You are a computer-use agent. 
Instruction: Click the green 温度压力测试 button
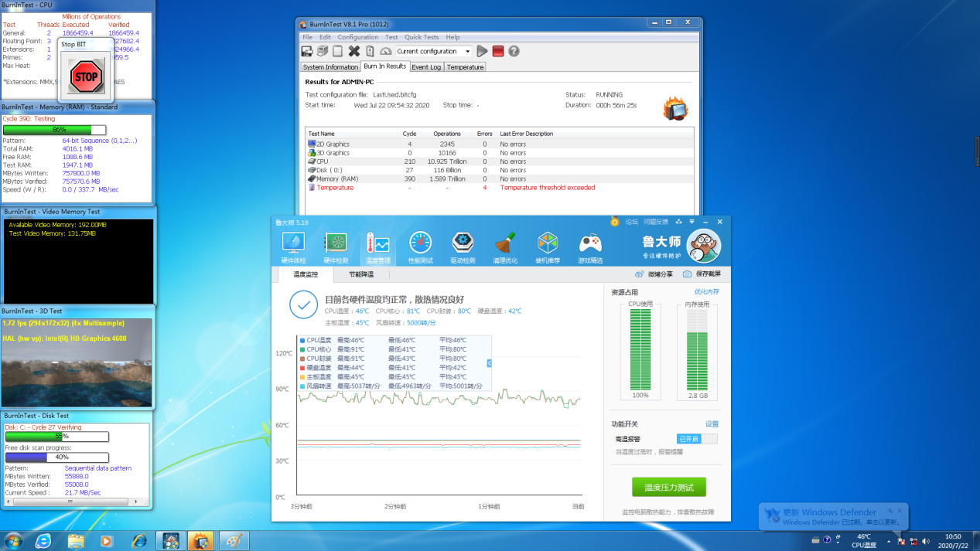pos(668,488)
